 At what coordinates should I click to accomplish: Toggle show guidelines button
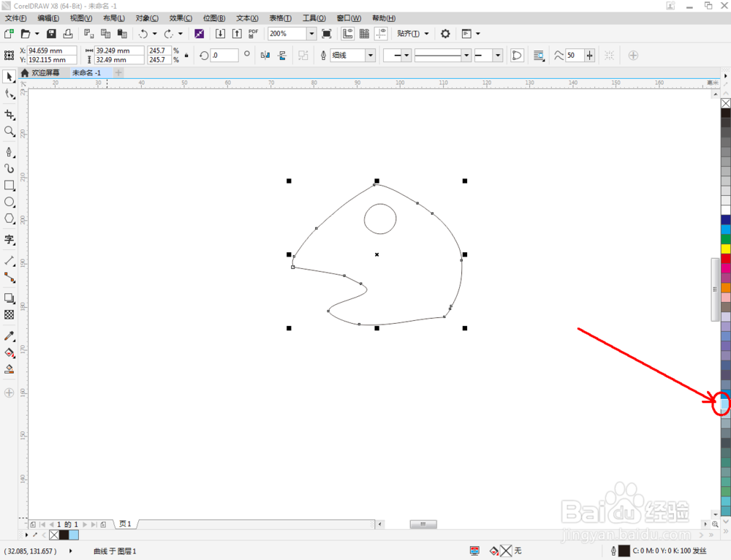(382, 34)
